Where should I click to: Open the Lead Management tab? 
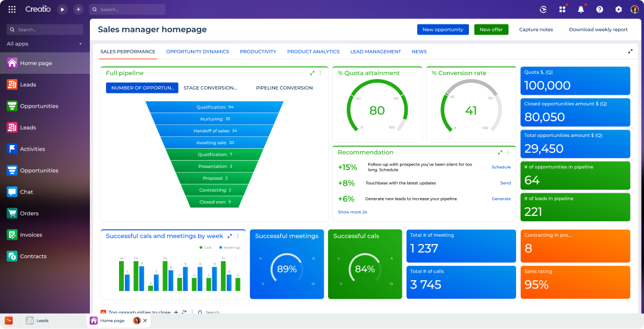(375, 52)
